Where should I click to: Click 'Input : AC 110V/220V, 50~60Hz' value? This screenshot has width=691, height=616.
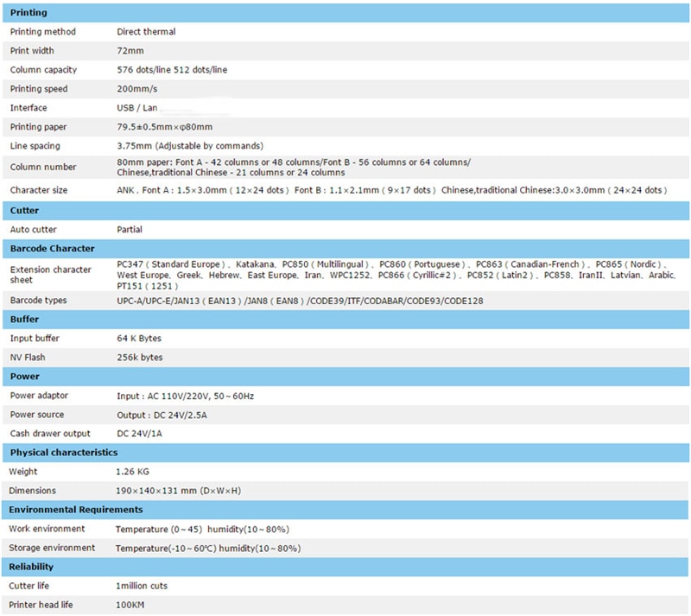tap(185, 396)
